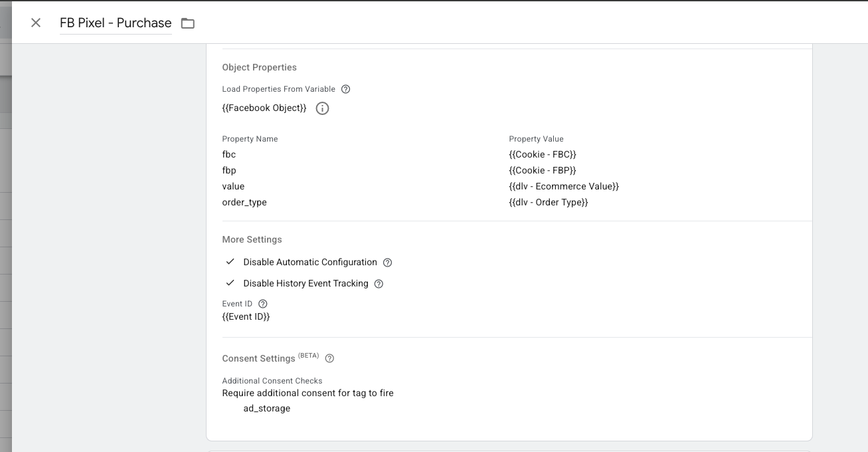Viewport: 868px width, 452px height.
Task: Select the {{Cookie - FBP}} property value
Action: [542, 170]
